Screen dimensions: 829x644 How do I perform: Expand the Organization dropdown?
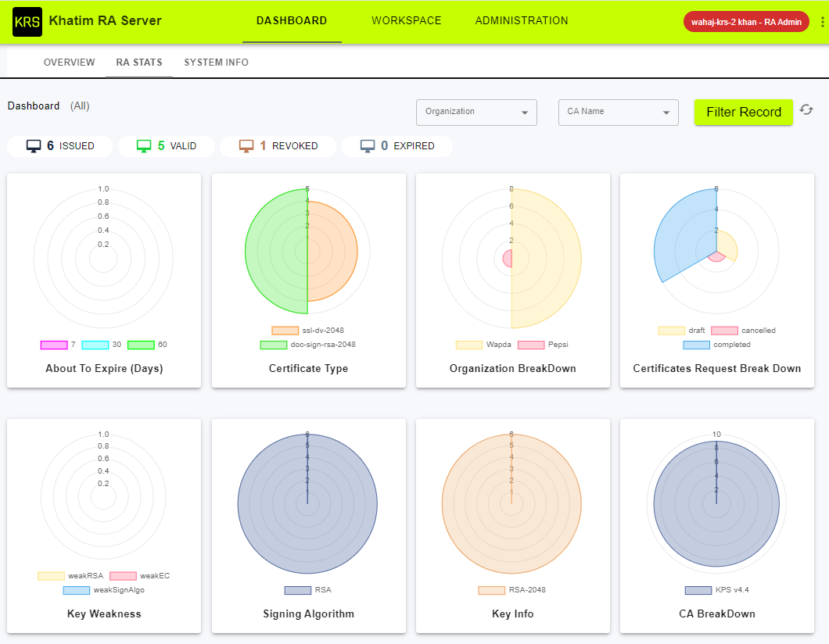pyautogui.click(x=476, y=113)
